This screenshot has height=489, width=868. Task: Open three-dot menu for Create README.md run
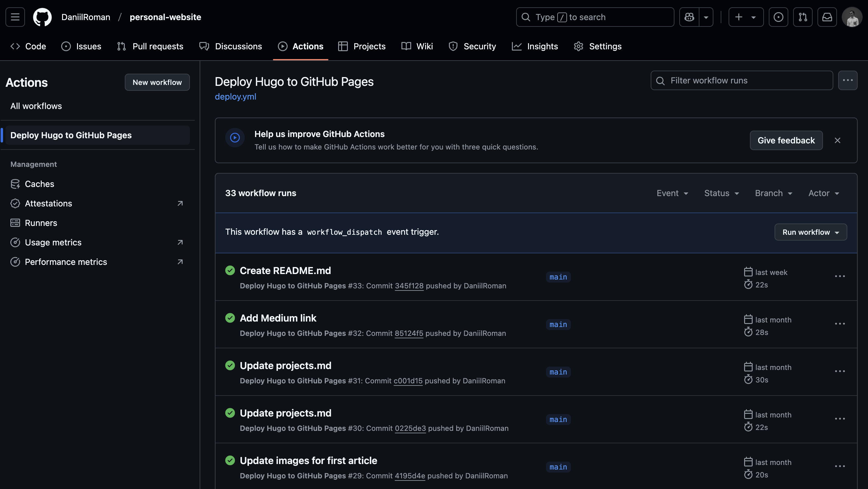[x=840, y=276]
